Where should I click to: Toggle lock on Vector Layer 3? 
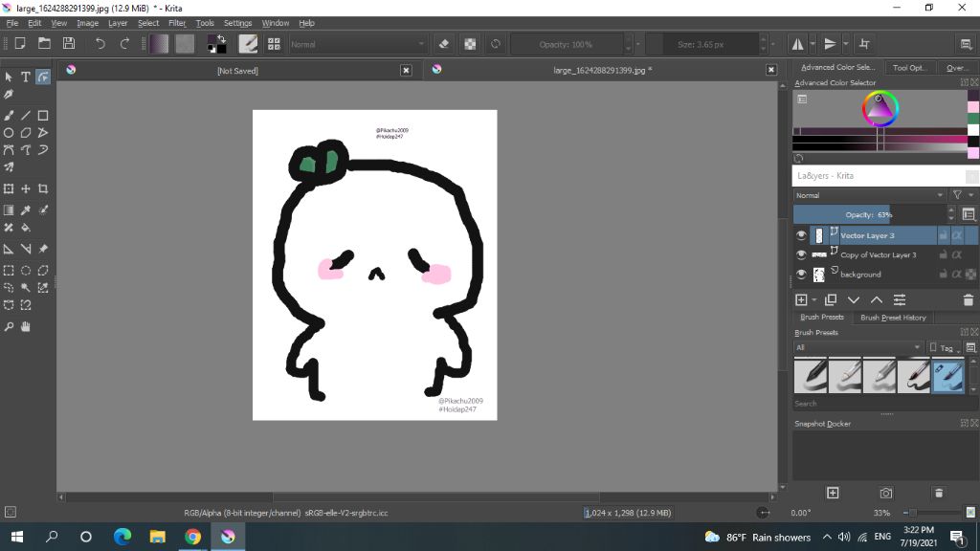pyautogui.click(x=943, y=235)
